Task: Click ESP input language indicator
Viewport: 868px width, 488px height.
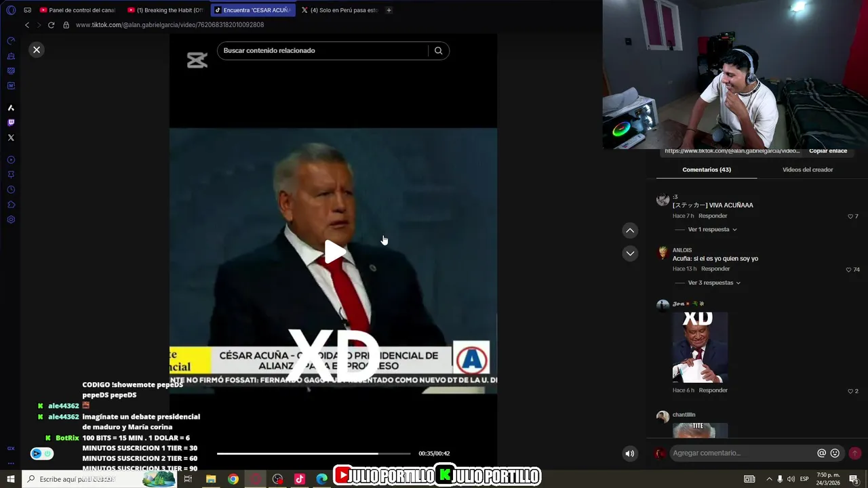Action: click(804, 479)
